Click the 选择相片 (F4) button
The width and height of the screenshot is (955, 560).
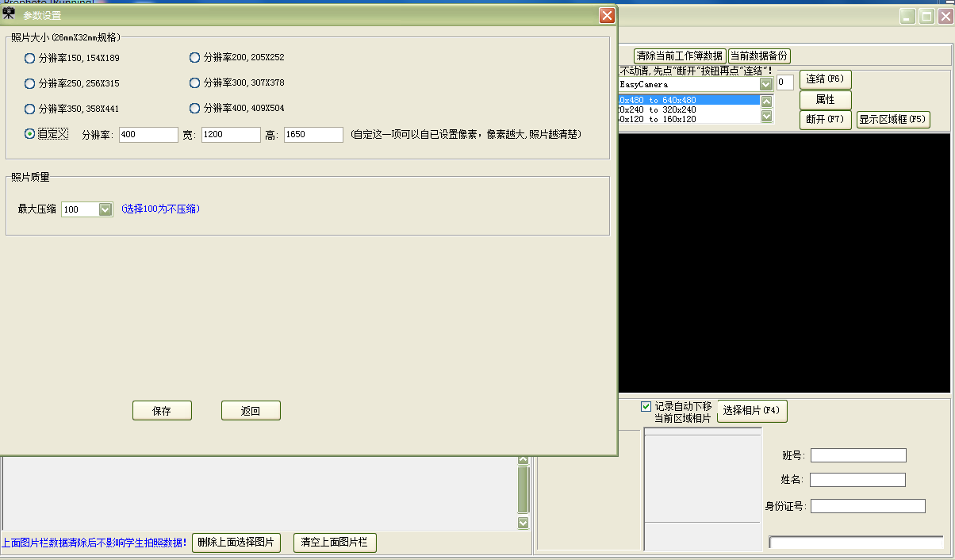[x=751, y=411]
